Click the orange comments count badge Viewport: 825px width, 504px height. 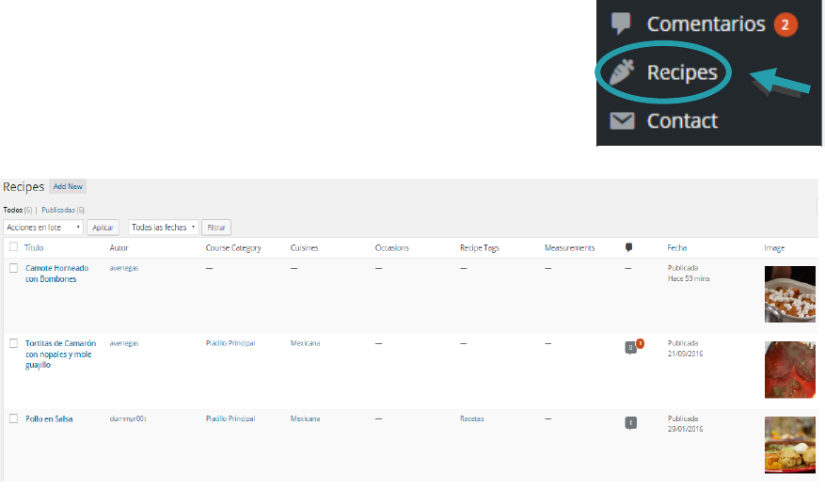(x=785, y=24)
